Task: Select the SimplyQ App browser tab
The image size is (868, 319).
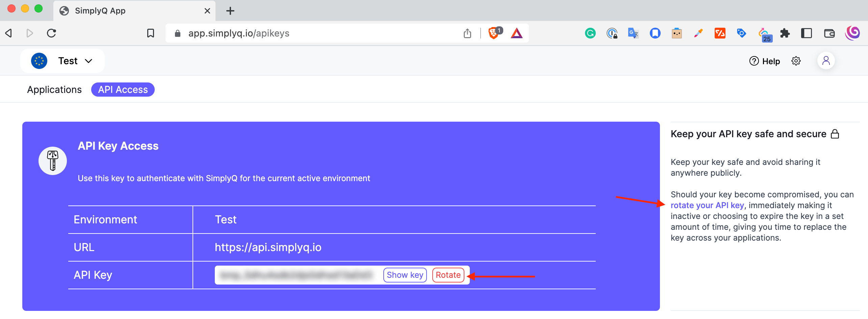Action: [x=134, y=11]
